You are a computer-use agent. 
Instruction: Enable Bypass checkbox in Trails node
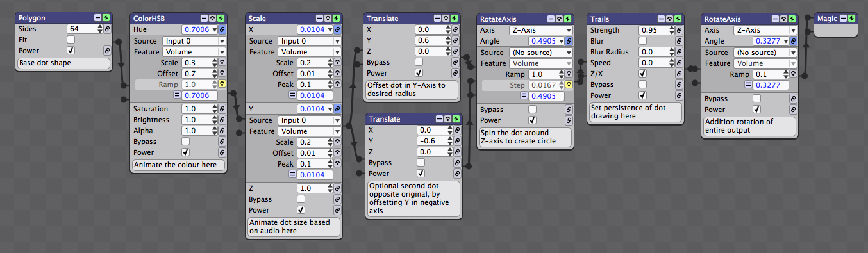pos(642,85)
